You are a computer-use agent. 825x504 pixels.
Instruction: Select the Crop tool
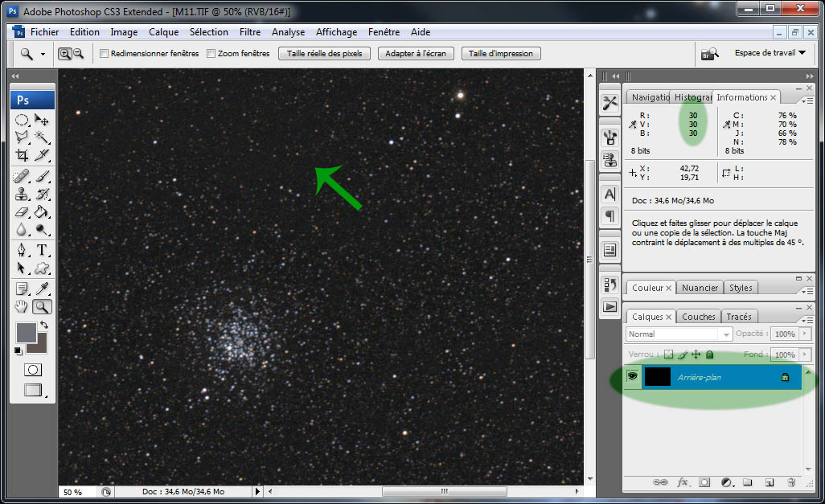coord(22,154)
